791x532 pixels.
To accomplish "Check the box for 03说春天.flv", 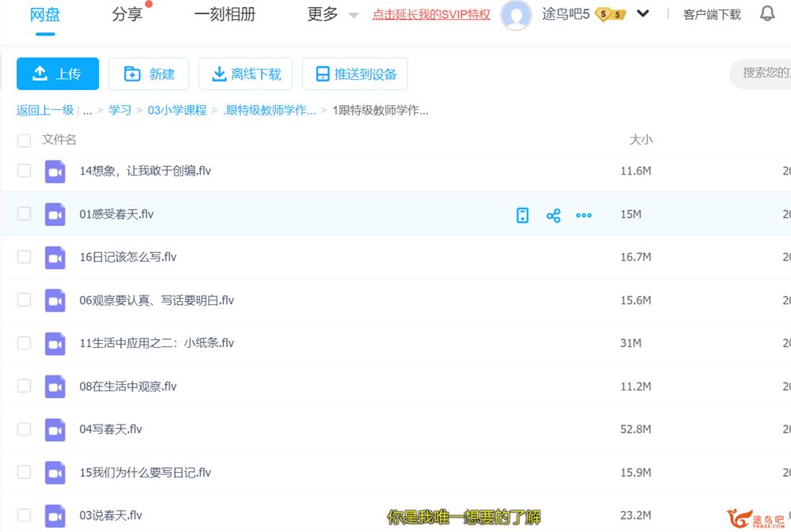I will pos(24,515).
